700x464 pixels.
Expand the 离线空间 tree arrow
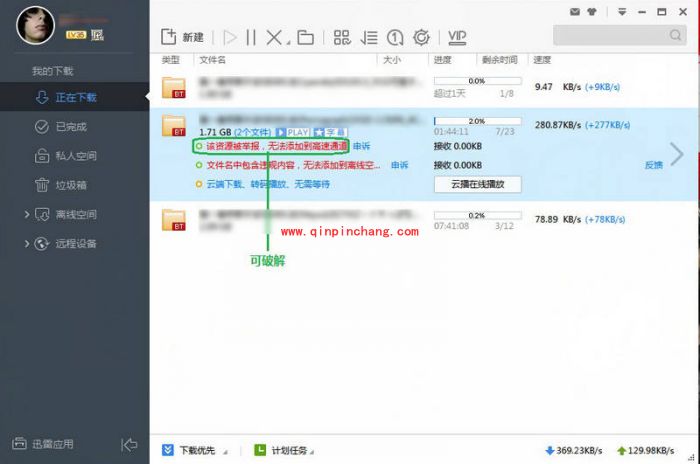tap(27, 215)
